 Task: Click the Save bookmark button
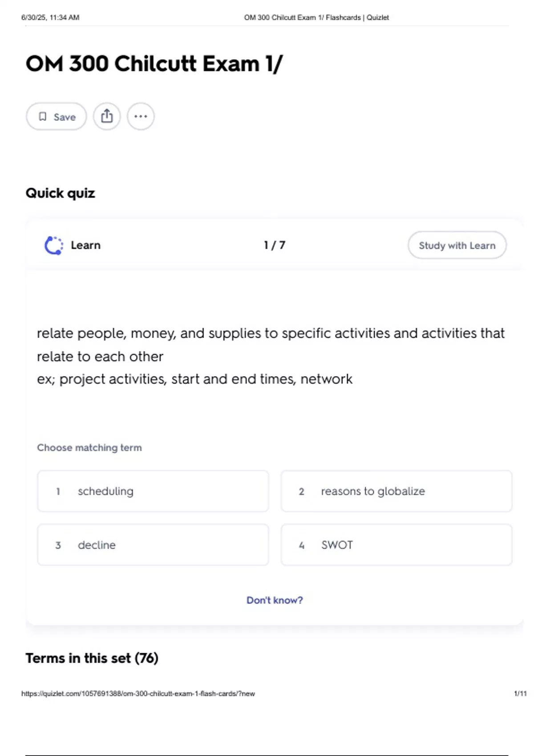(x=57, y=117)
